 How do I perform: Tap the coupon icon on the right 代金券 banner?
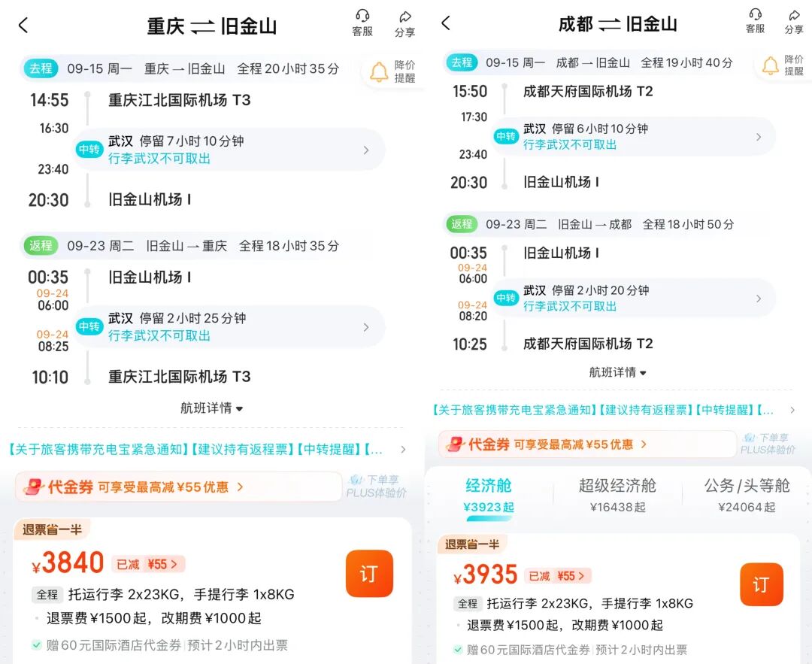pyautogui.click(x=455, y=444)
